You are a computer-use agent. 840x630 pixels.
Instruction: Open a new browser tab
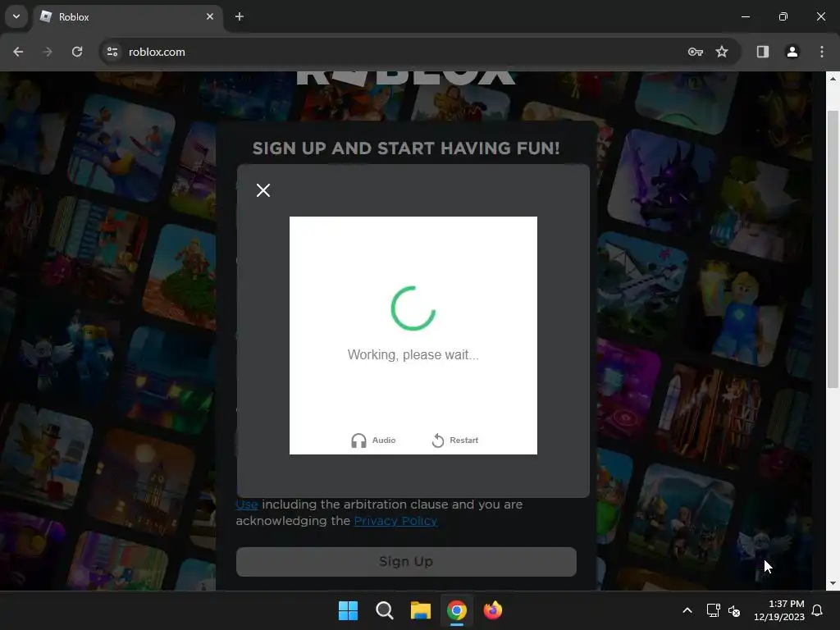(x=240, y=16)
